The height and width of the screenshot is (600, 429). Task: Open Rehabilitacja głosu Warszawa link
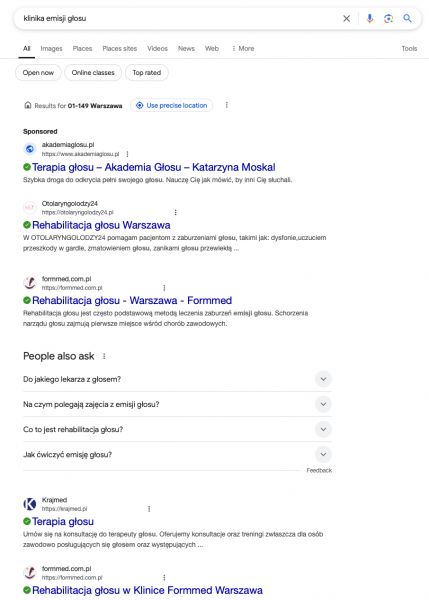101,225
